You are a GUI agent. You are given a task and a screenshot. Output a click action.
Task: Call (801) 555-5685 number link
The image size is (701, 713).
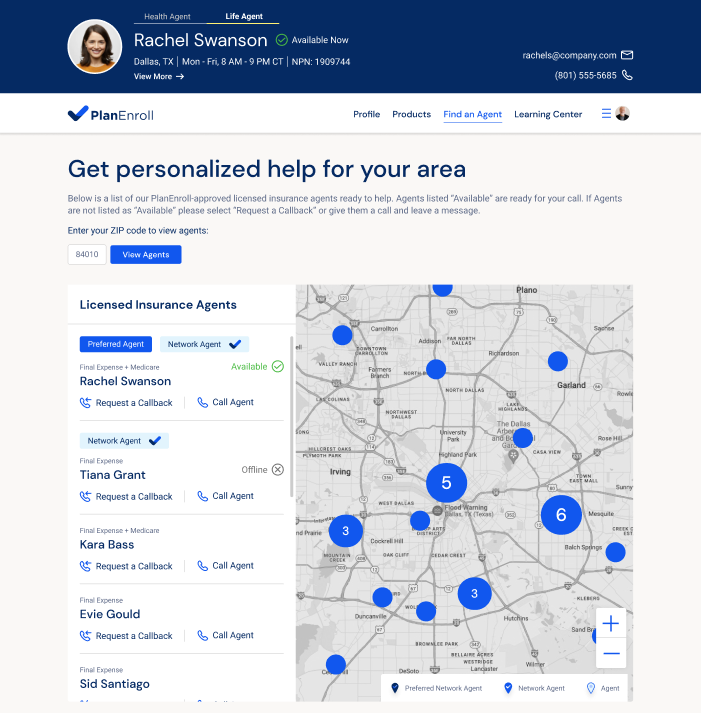click(x=586, y=75)
